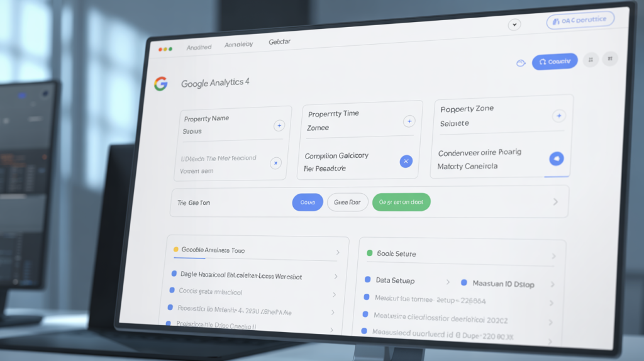The width and height of the screenshot is (644, 361).
Task: Click the Matocty Caneircla text
Action: click(x=467, y=166)
